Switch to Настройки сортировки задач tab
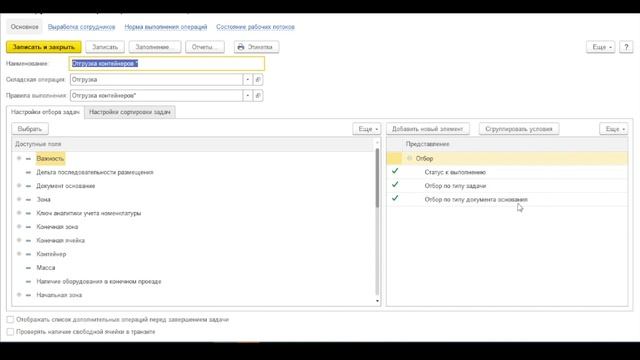The image size is (640, 360). pos(130,112)
